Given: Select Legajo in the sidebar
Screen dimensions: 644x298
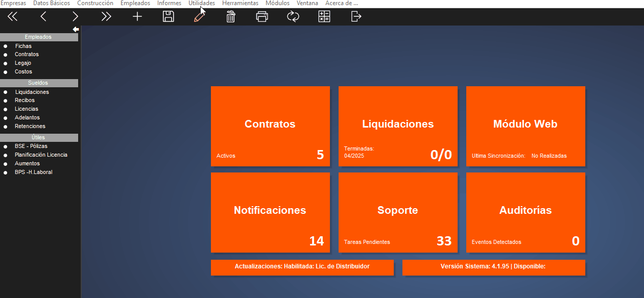Looking at the screenshot, I should pos(23,63).
